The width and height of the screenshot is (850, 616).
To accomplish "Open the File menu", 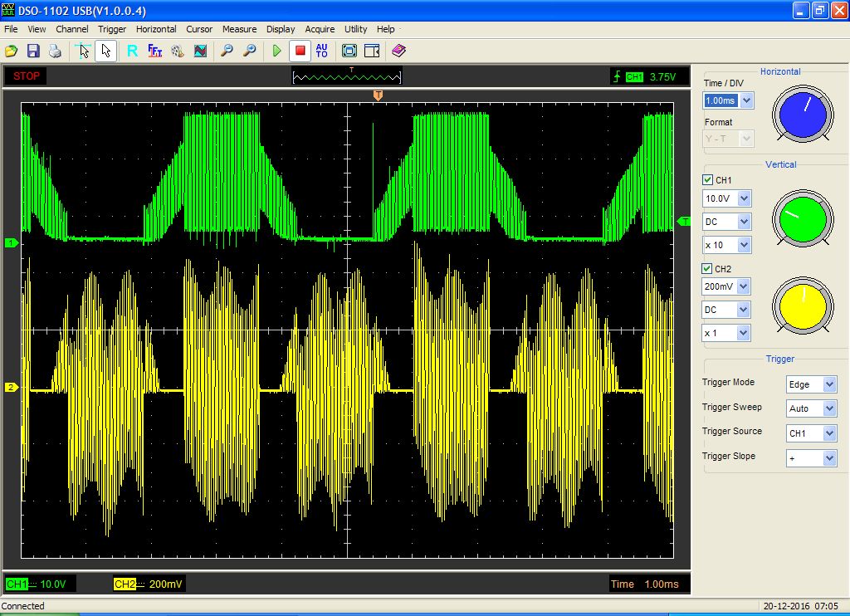I will point(11,29).
